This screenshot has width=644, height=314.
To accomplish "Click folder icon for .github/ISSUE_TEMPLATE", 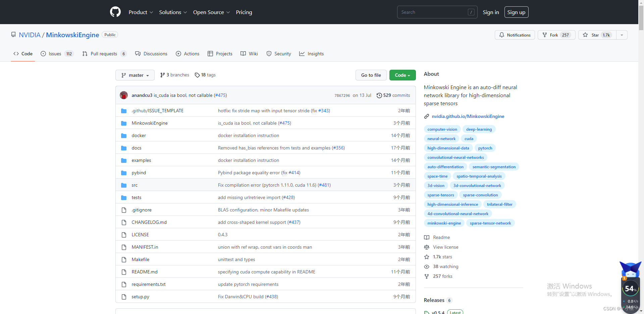I will [x=124, y=111].
